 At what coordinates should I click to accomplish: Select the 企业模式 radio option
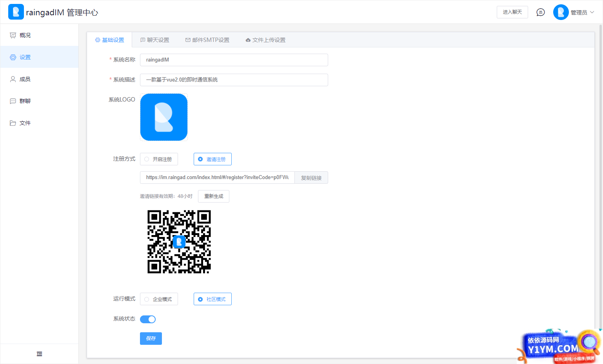(159, 299)
